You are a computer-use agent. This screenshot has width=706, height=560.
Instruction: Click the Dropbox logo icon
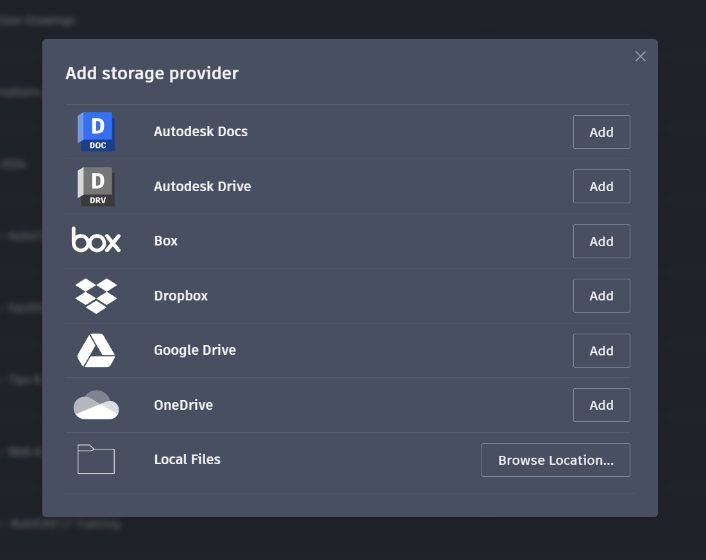tap(96, 296)
